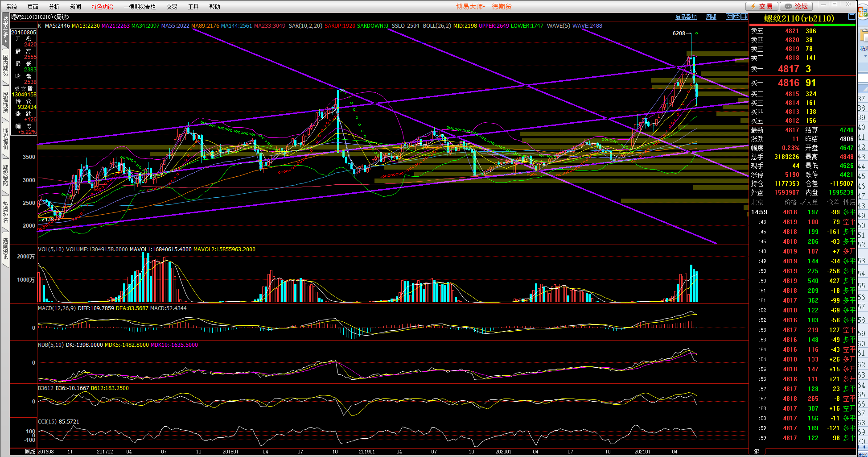Switch to the 国内期货 sidebar tab
868x457 pixels.
(x=5, y=66)
